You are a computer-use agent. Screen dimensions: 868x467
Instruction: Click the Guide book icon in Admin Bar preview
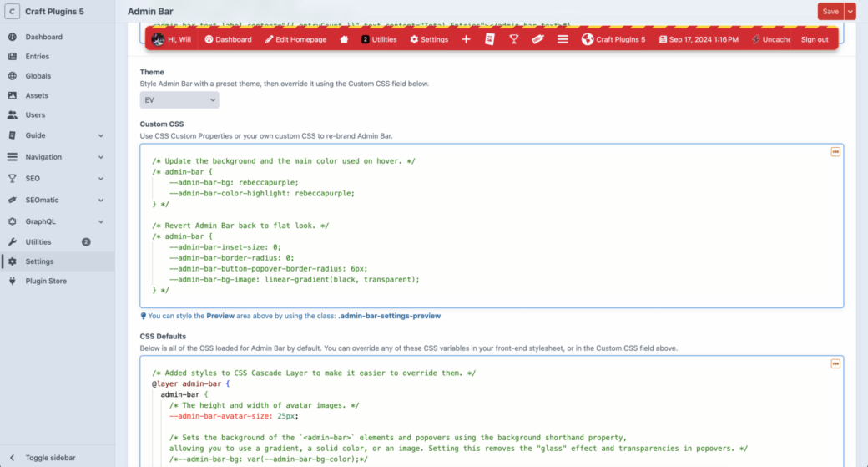490,39
